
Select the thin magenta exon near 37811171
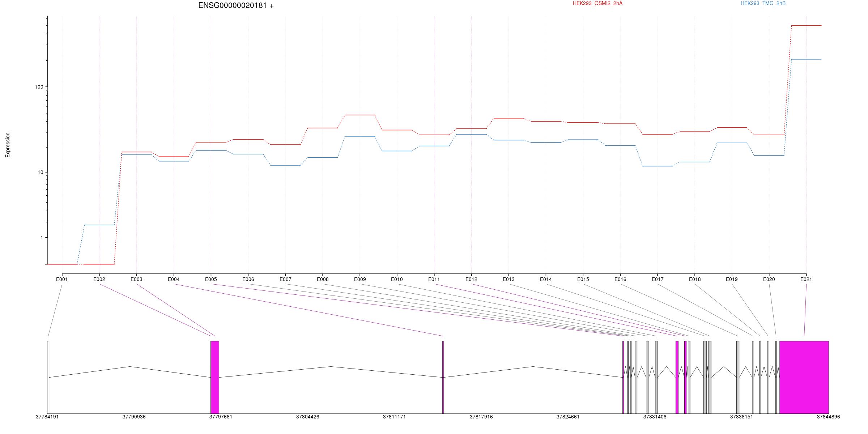[x=443, y=377]
